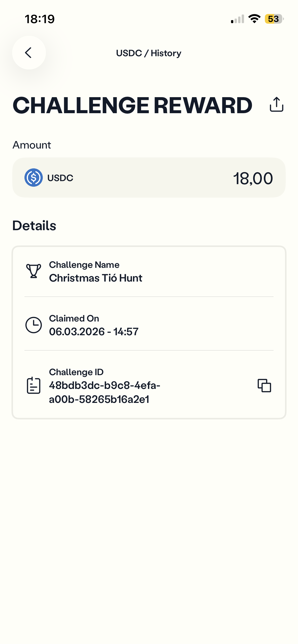The height and width of the screenshot is (644, 298).
Task: Tap the Wi-Fi status icon
Action: [254, 19]
